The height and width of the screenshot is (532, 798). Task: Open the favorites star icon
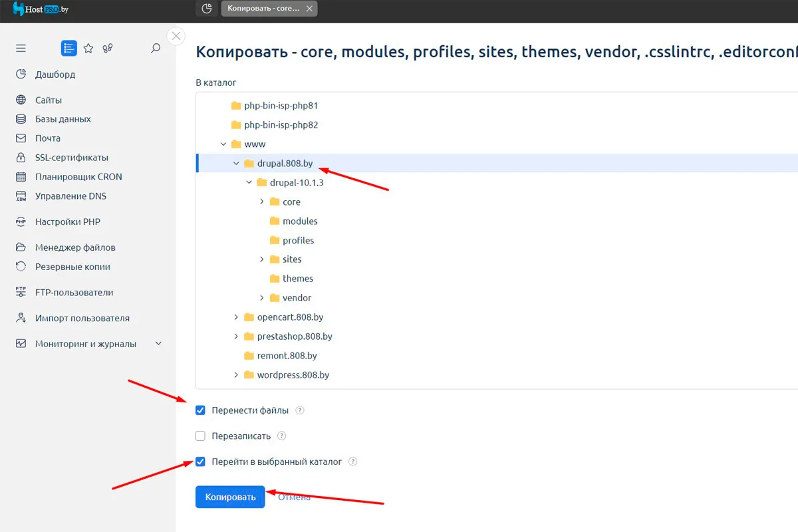[x=88, y=48]
